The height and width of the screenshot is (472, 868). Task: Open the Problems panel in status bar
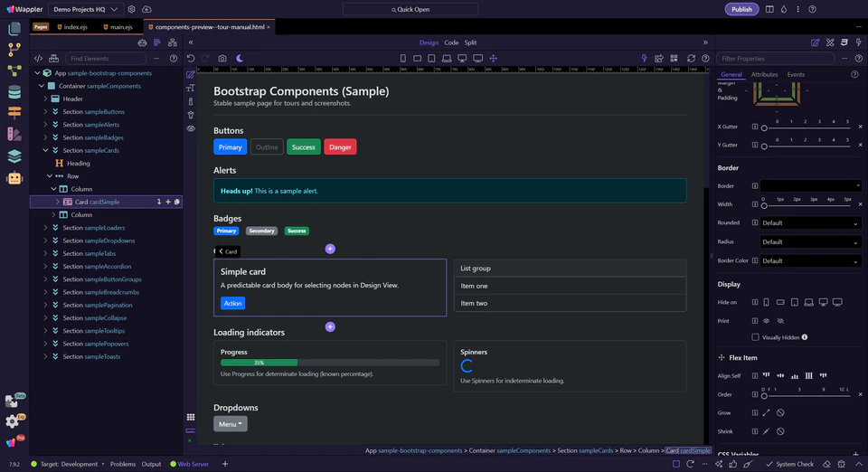click(123, 464)
